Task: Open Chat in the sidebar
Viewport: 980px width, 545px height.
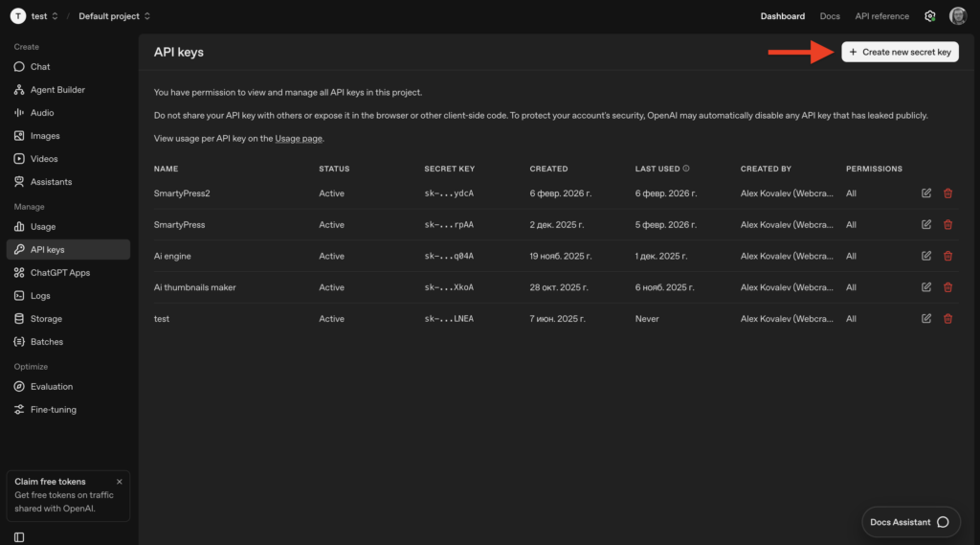Action: (68, 66)
